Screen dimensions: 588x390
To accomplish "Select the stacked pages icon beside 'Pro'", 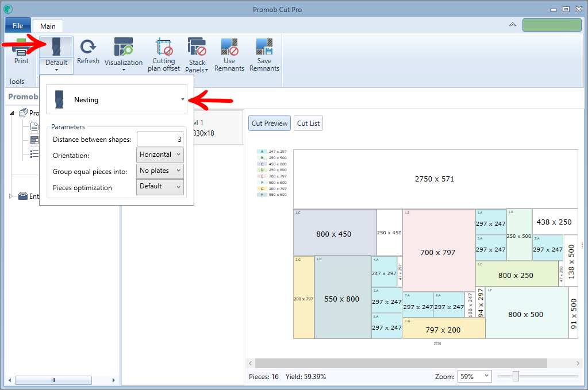I will click(23, 113).
